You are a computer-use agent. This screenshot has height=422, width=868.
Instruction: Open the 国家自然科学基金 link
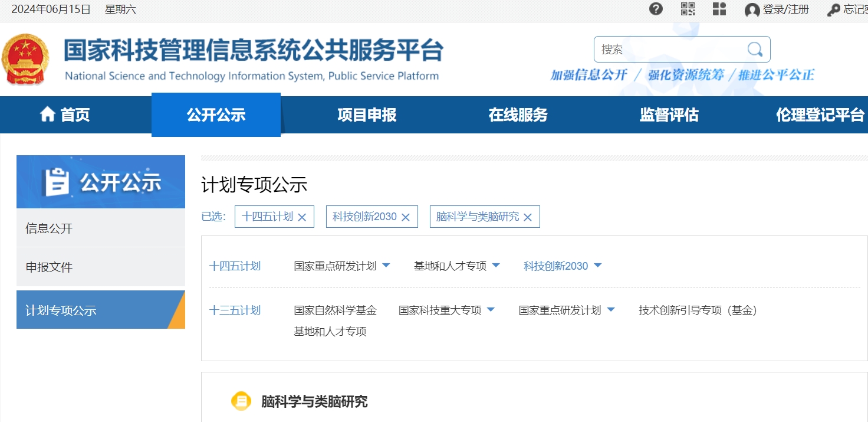click(335, 310)
